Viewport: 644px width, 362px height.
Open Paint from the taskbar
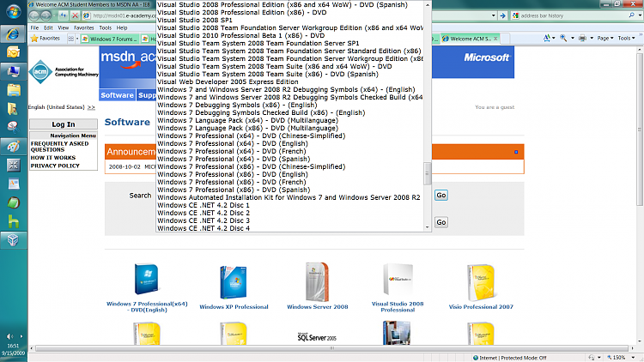(x=13, y=146)
